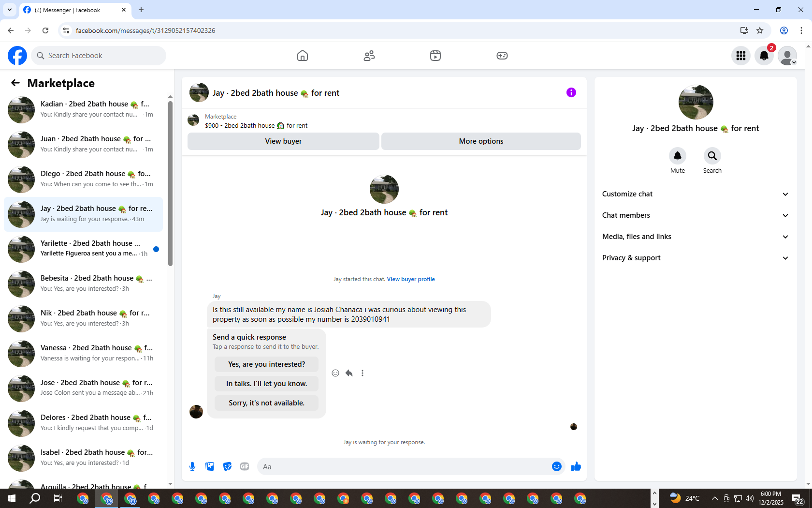Open the $900 listing thumbnail
This screenshot has height=508, width=812.
click(x=193, y=120)
